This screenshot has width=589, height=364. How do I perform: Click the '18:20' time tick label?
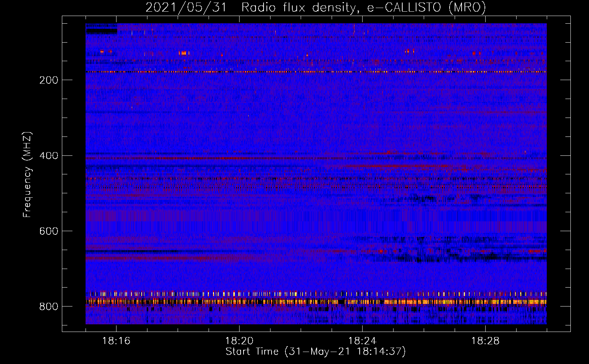click(239, 341)
